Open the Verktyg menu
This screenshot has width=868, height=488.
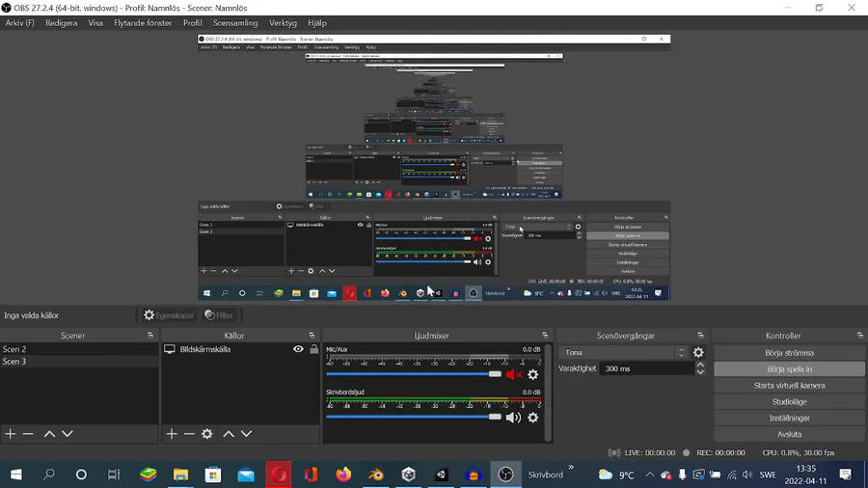pyautogui.click(x=283, y=23)
